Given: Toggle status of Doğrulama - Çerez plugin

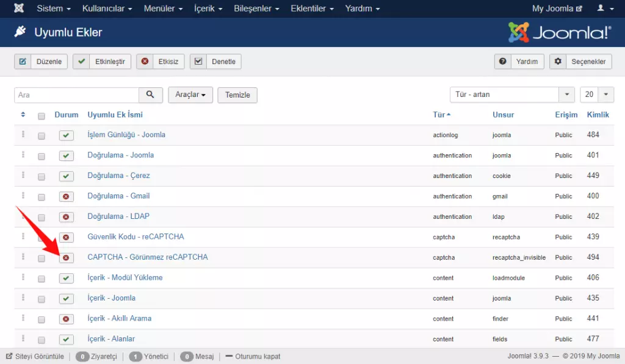Looking at the screenshot, I should point(66,176).
